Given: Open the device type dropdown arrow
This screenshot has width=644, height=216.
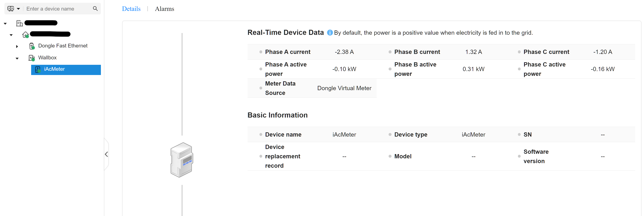Looking at the screenshot, I should pyautogui.click(x=18, y=9).
